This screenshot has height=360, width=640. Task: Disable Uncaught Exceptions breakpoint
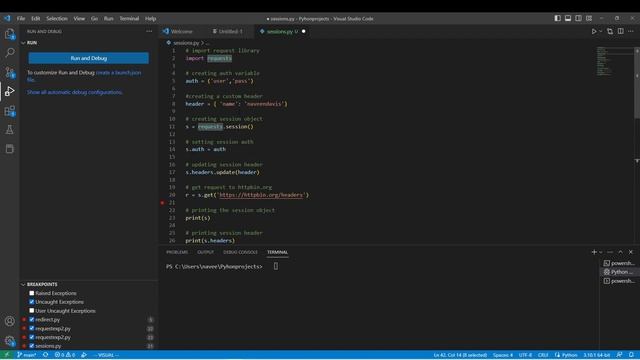(31, 302)
